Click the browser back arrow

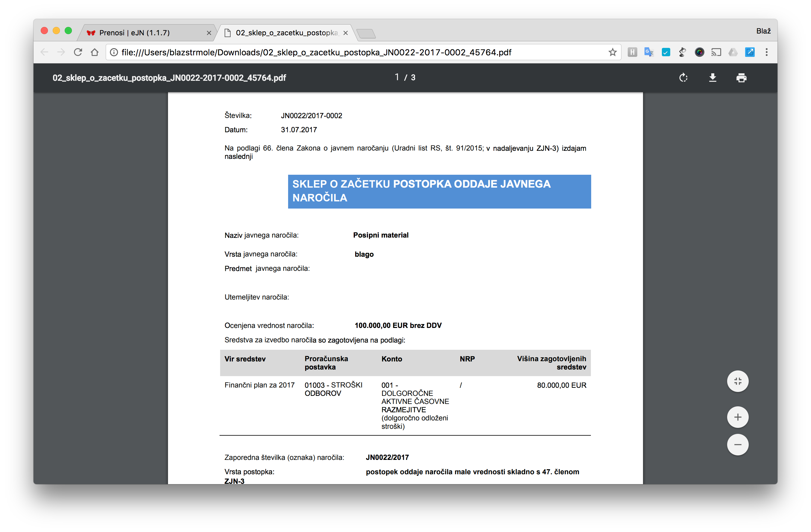click(x=44, y=52)
